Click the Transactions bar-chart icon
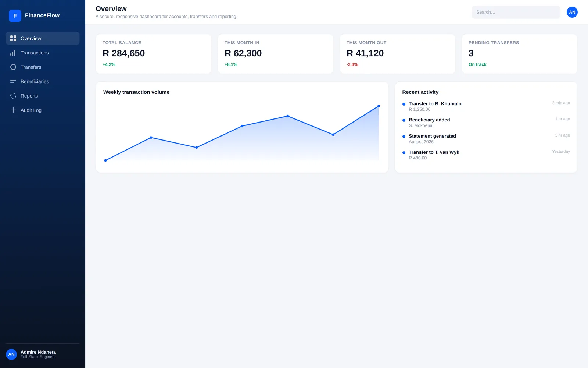 point(13,53)
